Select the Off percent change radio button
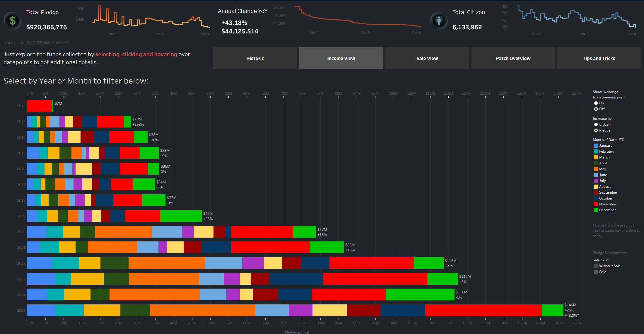This screenshot has width=644, height=334. [596, 109]
